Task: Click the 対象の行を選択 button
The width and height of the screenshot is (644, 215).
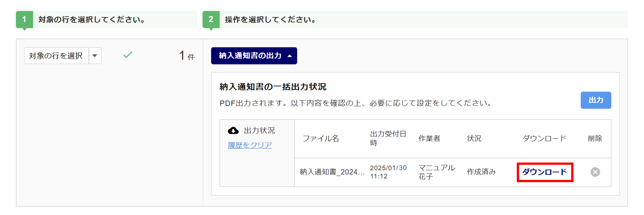Action: pyautogui.click(x=56, y=56)
